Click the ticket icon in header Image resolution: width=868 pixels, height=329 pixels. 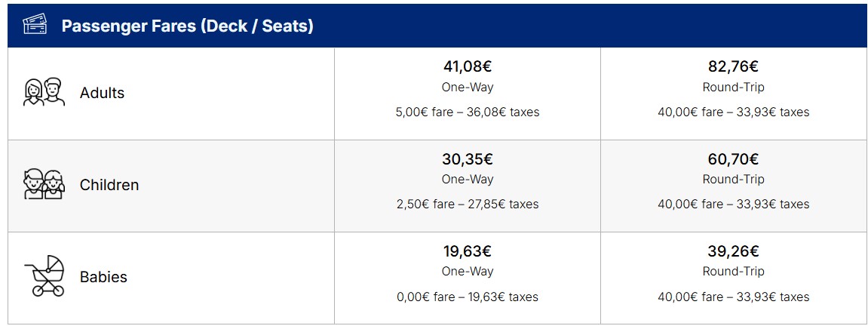(x=35, y=25)
